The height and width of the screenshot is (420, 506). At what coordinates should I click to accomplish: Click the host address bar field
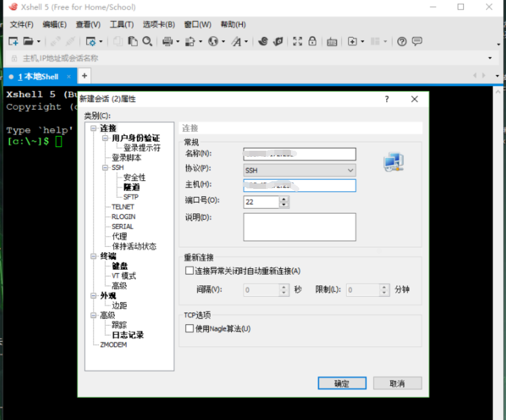[x=252, y=58]
